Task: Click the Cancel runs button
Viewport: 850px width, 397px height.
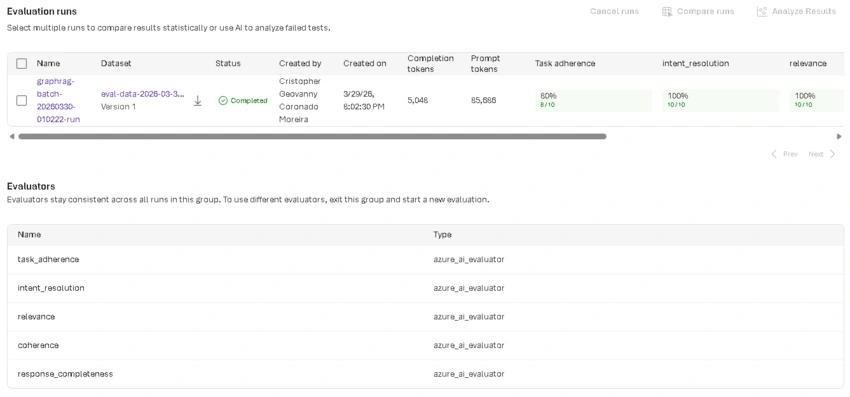Action: [x=614, y=11]
